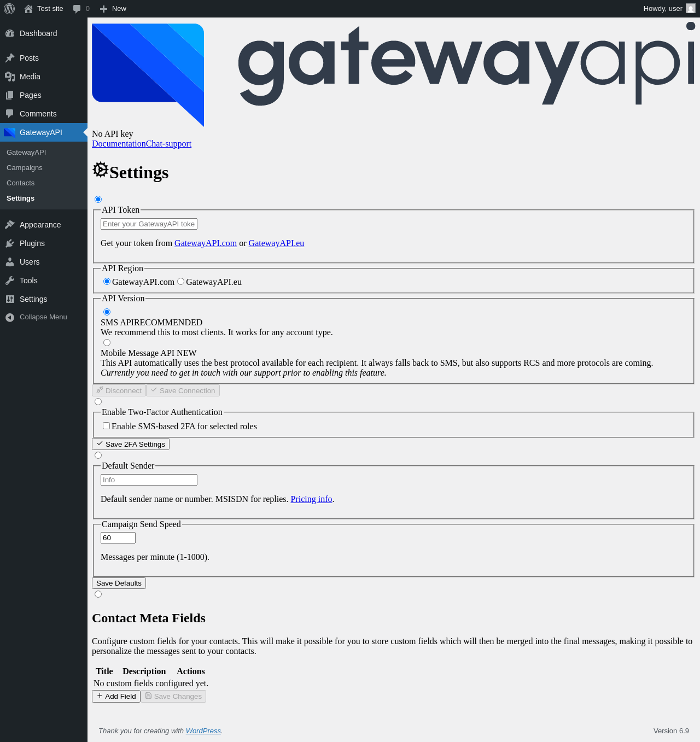Open Plugins via the plug icon
700x742 pixels.
(10, 243)
